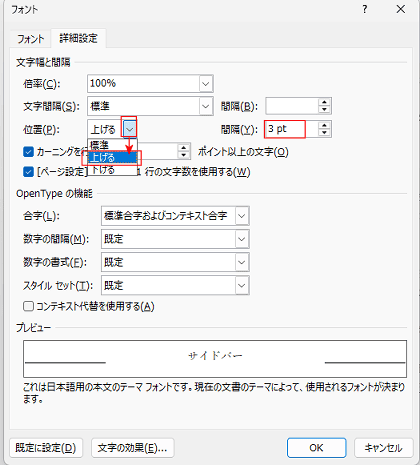The image size is (420, 465).
Task: Click the 既定に設定 button
Action: pos(46,448)
